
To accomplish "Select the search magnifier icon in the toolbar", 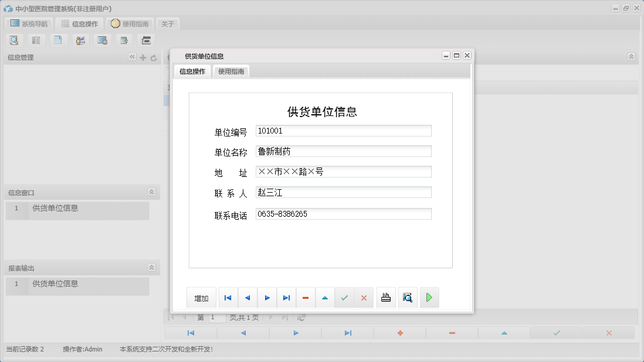I will click(14, 40).
